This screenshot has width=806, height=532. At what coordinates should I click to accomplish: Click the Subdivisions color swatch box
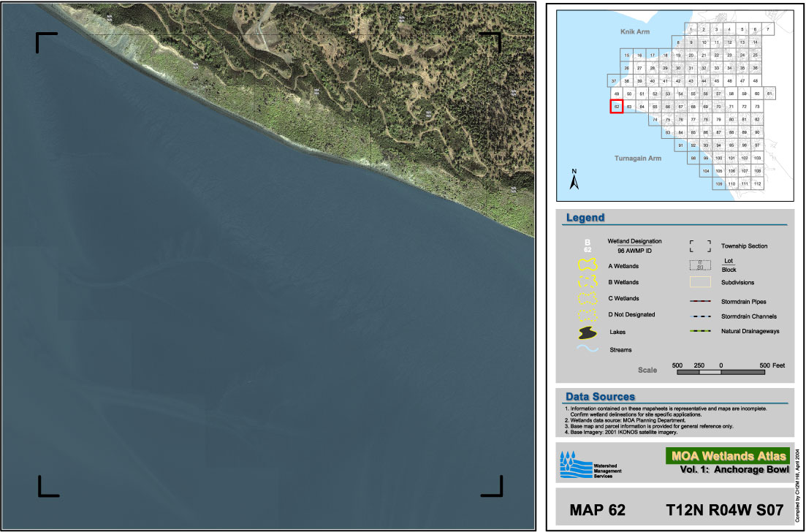700,282
